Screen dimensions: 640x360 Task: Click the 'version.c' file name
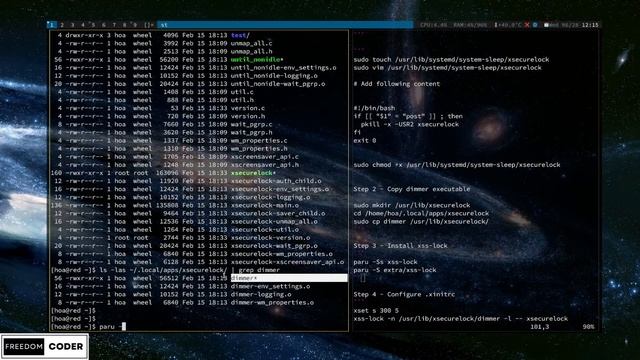(248, 108)
